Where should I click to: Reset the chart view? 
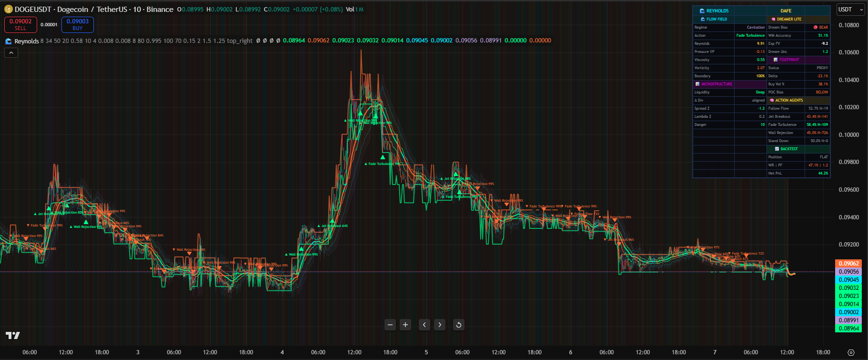[459, 325]
